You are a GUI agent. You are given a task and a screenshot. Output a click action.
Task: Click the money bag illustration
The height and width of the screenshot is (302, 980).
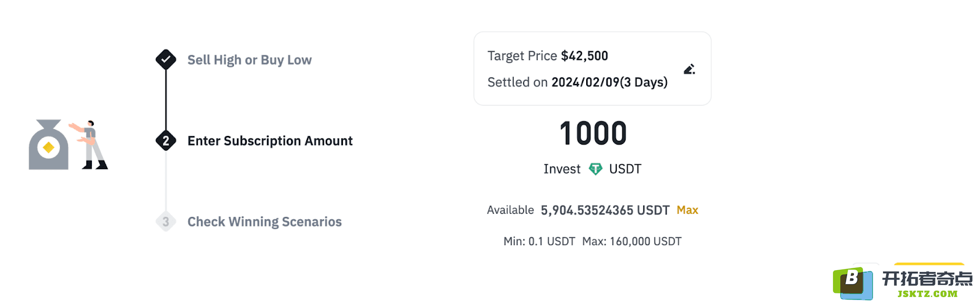[x=48, y=145]
